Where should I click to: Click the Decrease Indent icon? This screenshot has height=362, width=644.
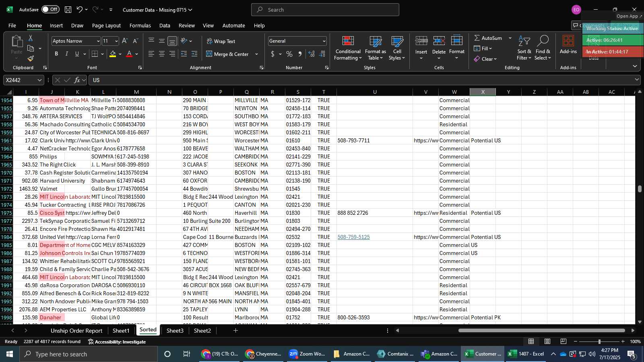(184, 54)
